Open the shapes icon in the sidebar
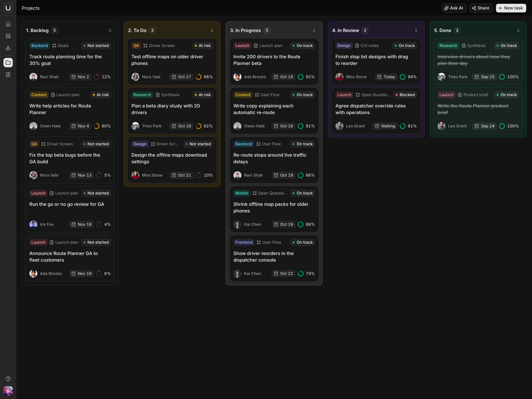This screenshot has height=399, width=532. click(x=8, y=48)
